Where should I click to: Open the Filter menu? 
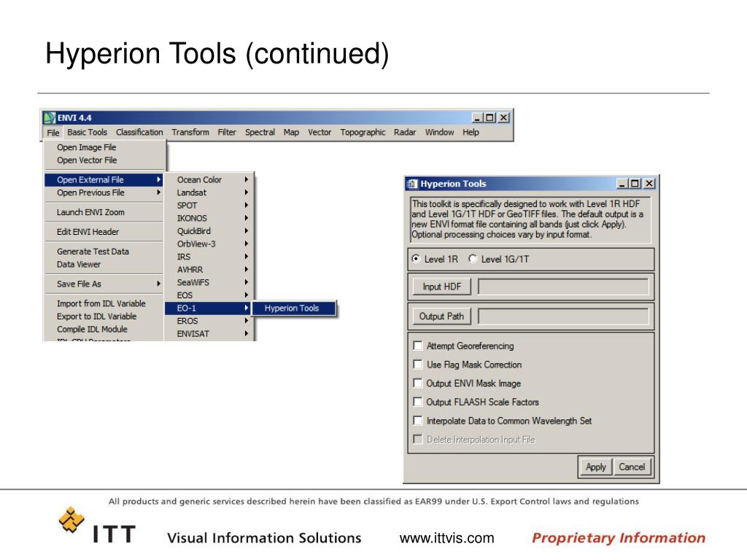(x=227, y=133)
